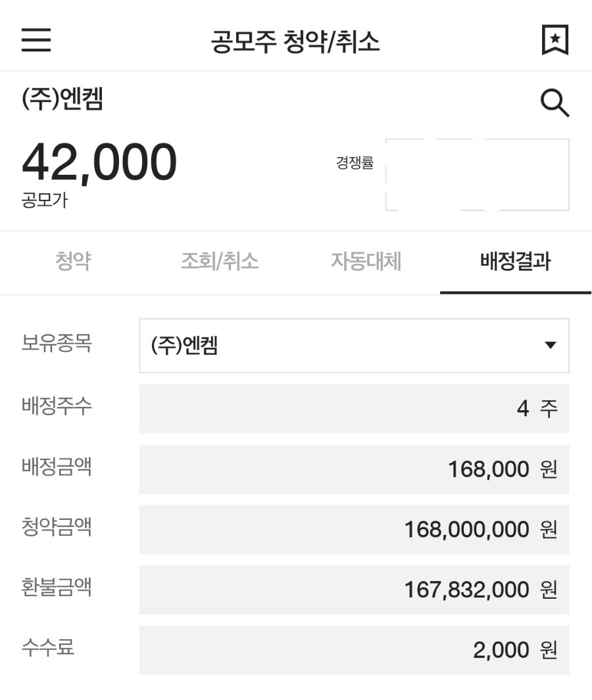Screen dimensions: 592x700
Task: Open the hamburger menu
Action: coord(36,39)
